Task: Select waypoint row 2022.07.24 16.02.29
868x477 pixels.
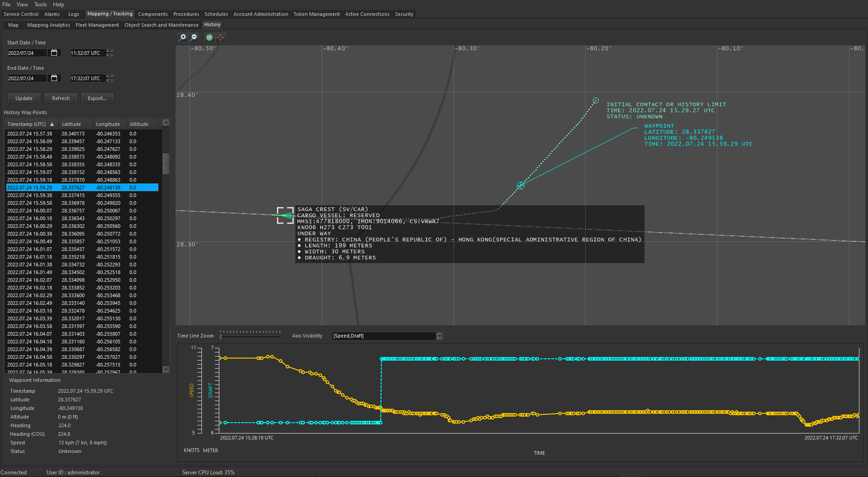Action: [x=82, y=295]
